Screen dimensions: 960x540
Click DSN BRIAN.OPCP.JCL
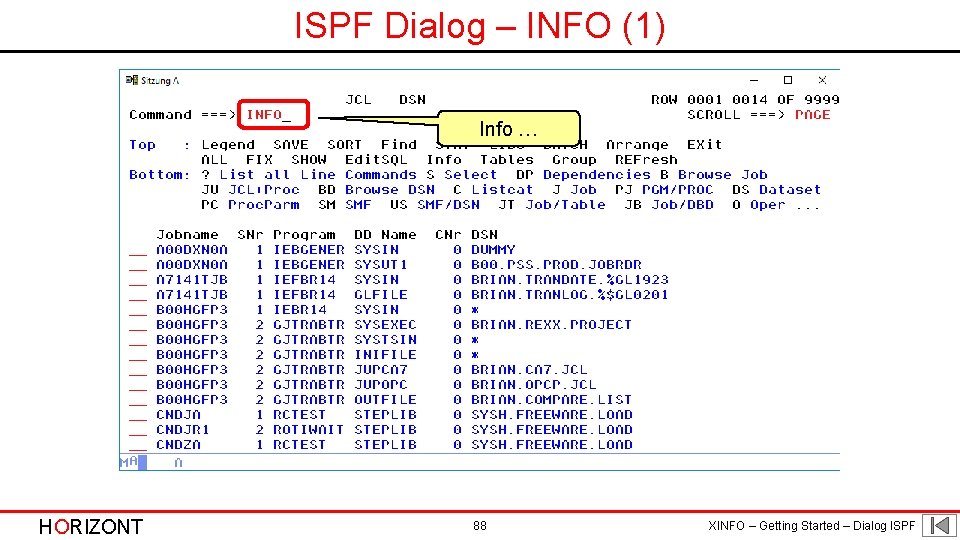533,385
